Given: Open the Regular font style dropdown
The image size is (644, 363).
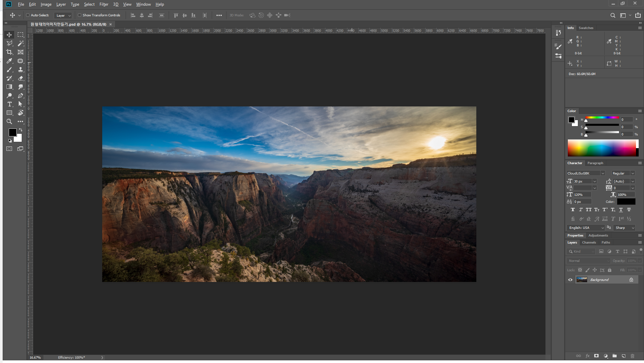Looking at the screenshot, I should click(x=632, y=173).
